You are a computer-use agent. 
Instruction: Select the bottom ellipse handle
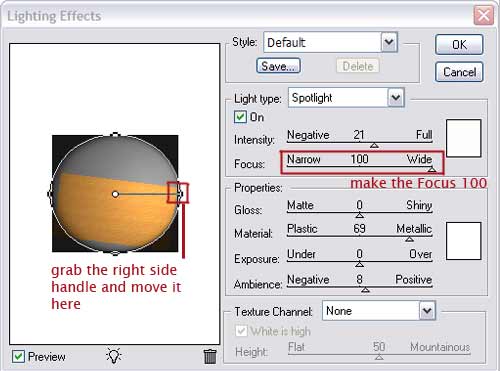tap(115, 253)
